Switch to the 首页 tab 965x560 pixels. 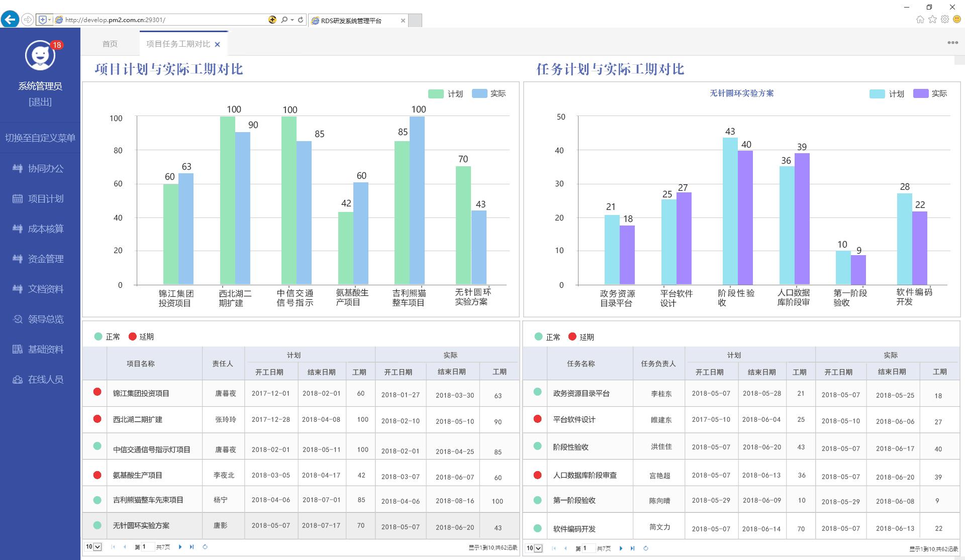tap(110, 44)
